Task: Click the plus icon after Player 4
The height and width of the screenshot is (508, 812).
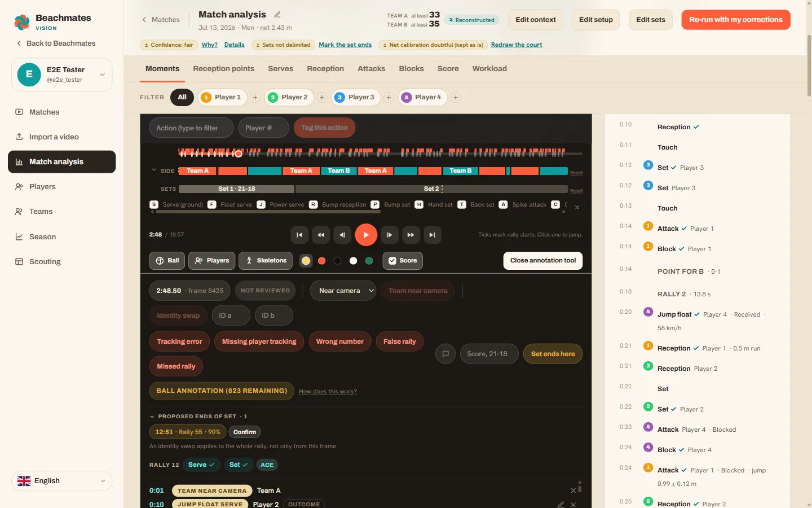Action: point(456,98)
